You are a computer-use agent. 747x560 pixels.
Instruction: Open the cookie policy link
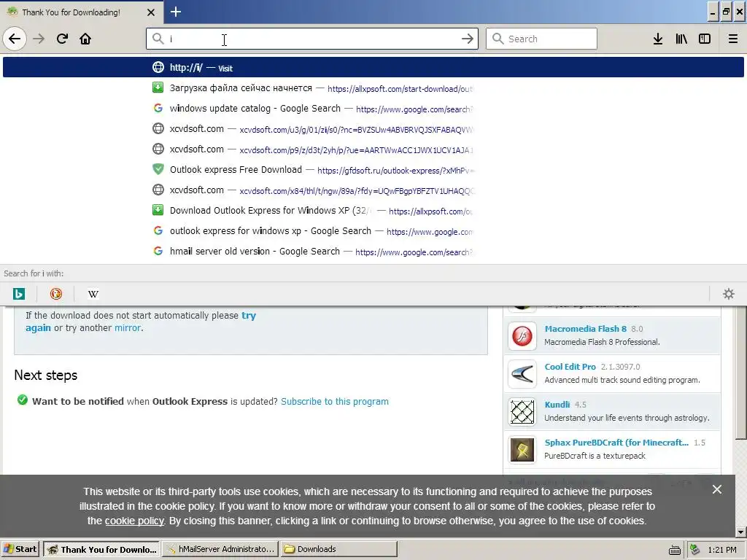[x=134, y=521]
